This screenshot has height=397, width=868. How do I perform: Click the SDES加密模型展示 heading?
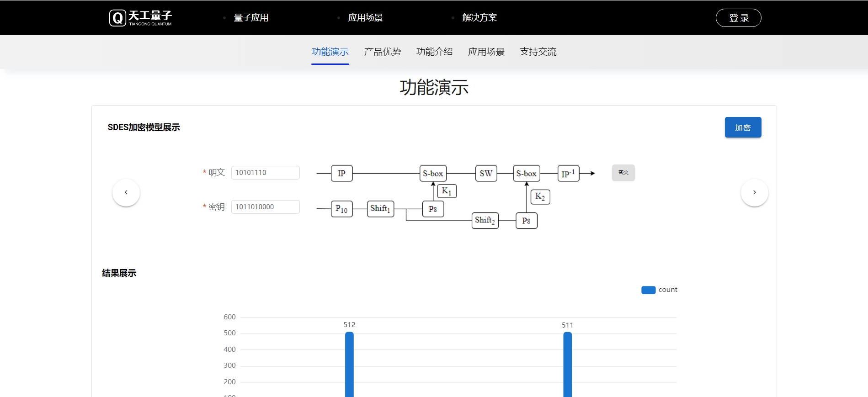pos(144,127)
